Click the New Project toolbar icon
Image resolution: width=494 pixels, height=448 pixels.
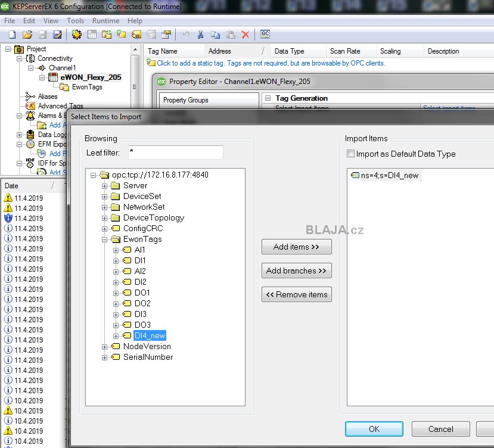coord(13,35)
